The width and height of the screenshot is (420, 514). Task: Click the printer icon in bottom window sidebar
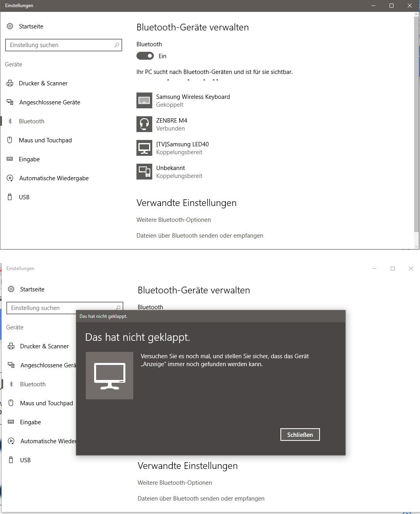pos(11,346)
